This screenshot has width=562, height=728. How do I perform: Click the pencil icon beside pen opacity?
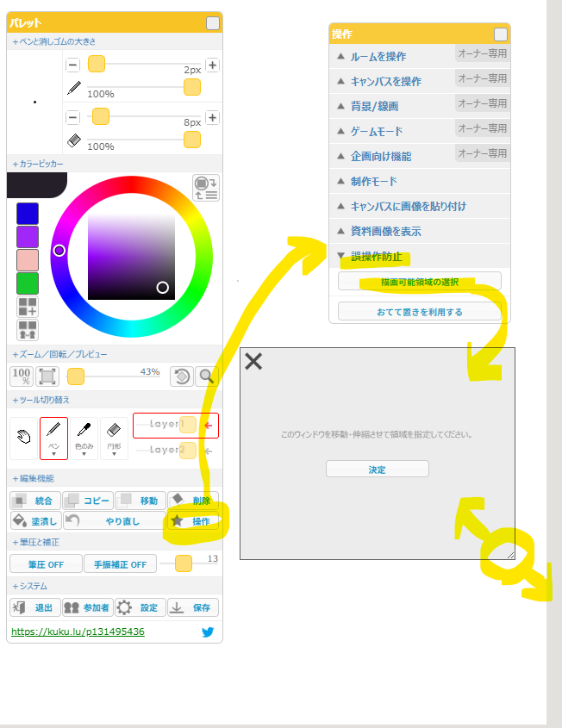coord(74,88)
